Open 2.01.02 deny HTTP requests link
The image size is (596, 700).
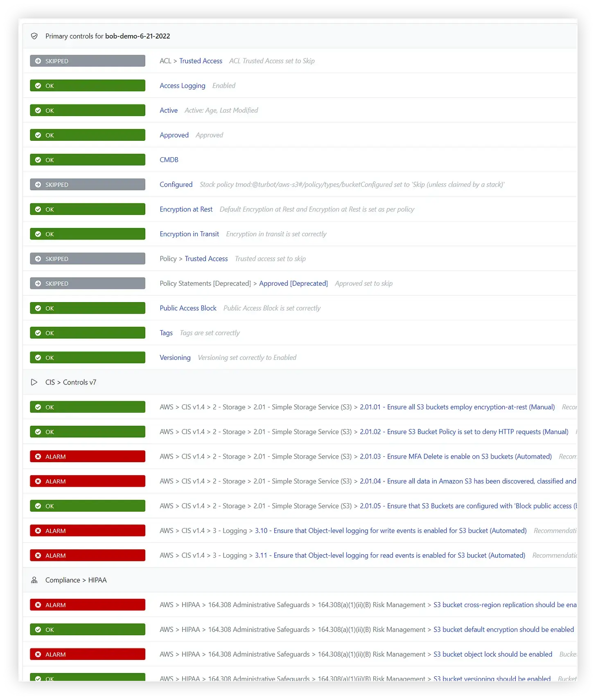(x=464, y=432)
